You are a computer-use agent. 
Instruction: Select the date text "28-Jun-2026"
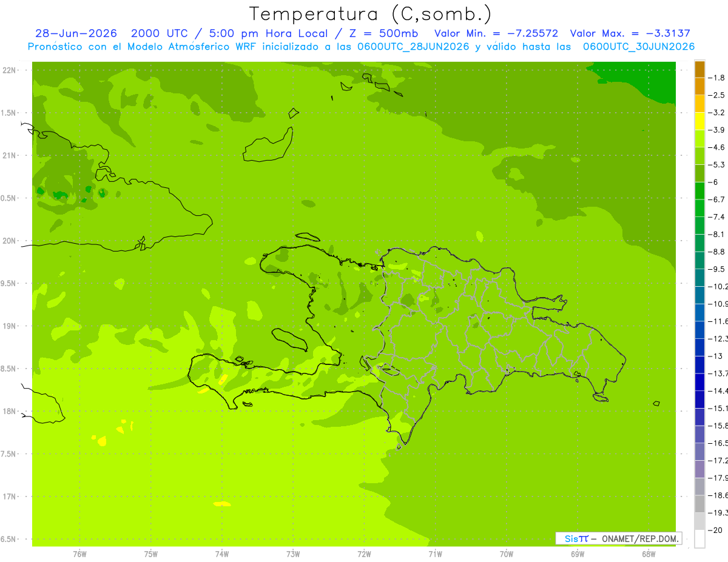[76, 34]
